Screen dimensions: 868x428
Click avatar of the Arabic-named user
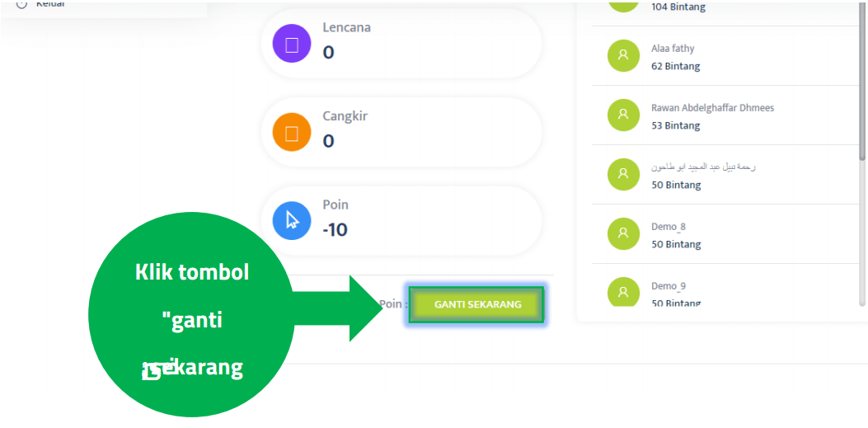click(623, 175)
